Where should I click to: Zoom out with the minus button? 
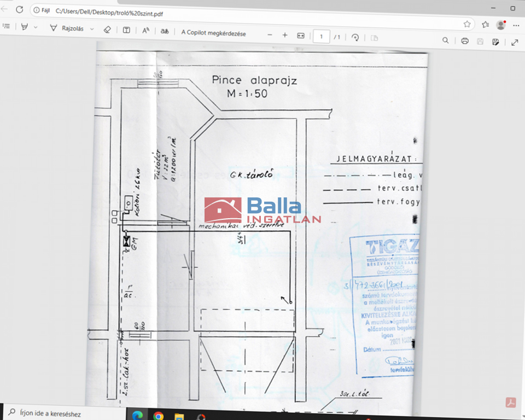tap(270, 35)
